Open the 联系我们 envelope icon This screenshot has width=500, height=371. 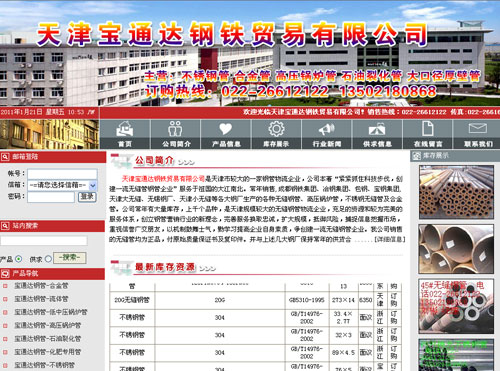pyautogui.click(x=478, y=128)
